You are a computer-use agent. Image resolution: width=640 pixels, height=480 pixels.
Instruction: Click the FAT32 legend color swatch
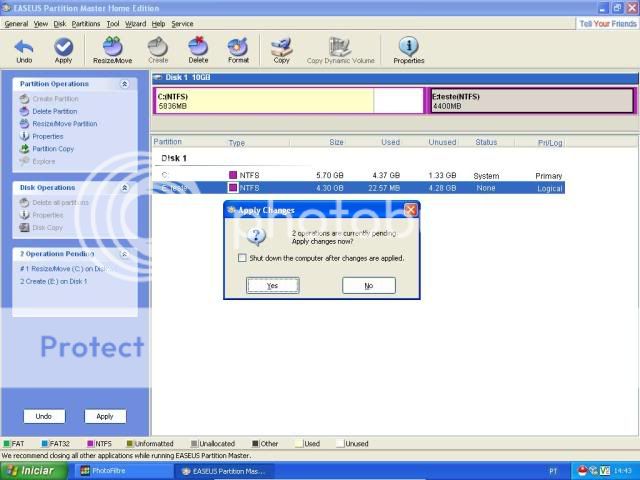click(45, 444)
